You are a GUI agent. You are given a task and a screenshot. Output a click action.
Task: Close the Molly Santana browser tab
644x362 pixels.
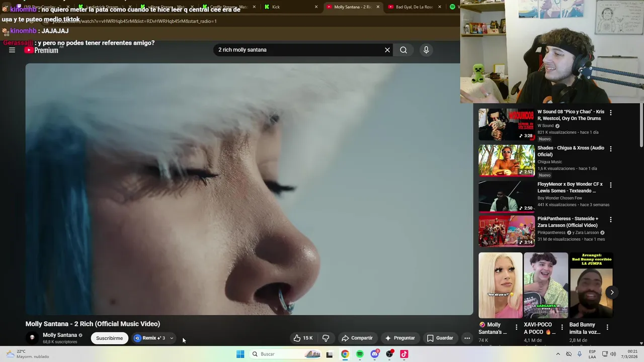pyautogui.click(x=378, y=7)
